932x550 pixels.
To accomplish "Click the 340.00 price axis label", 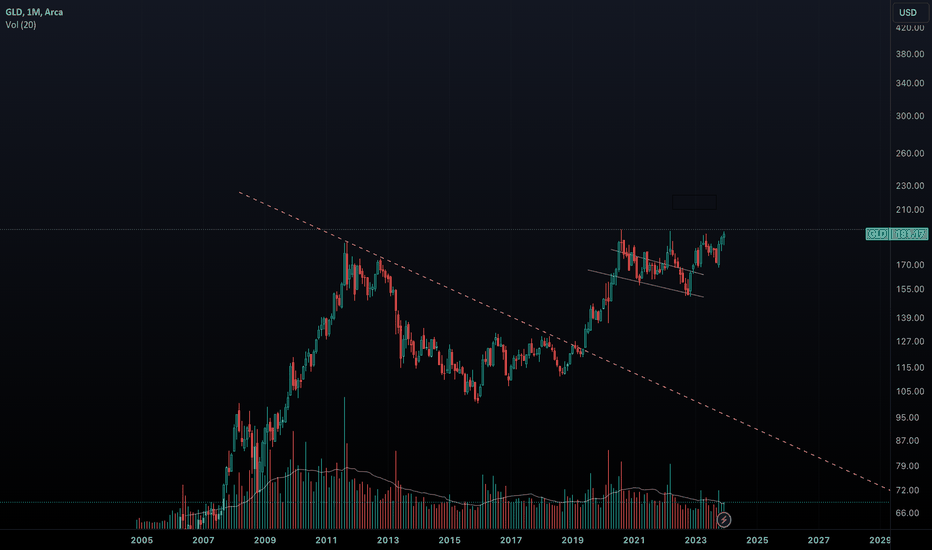I will coord(909,83).
